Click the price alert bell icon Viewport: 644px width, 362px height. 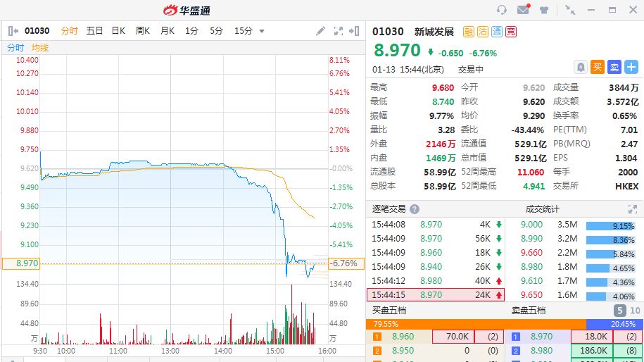[581, 67]
